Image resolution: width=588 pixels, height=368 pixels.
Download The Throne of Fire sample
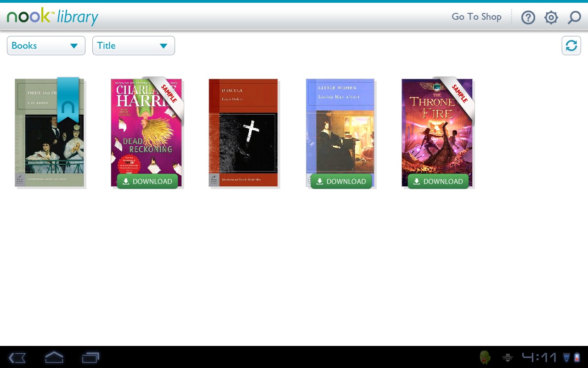click(438, 181)
